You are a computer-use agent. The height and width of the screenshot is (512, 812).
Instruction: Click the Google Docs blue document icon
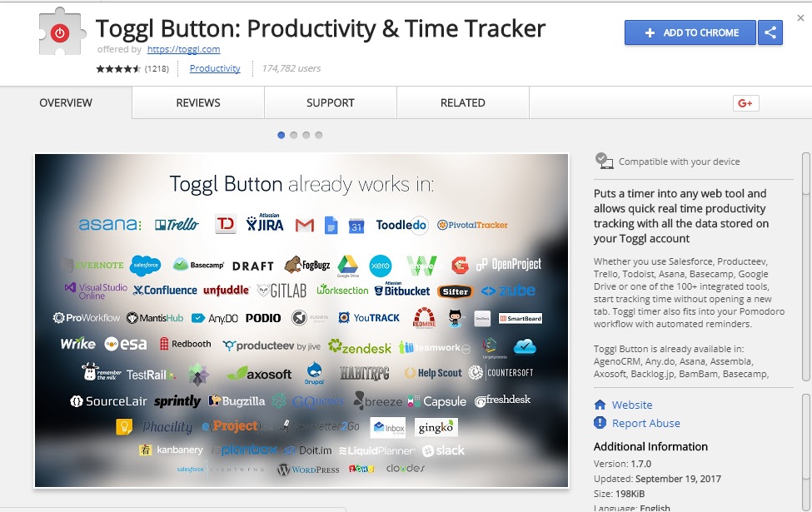(331, 226)
